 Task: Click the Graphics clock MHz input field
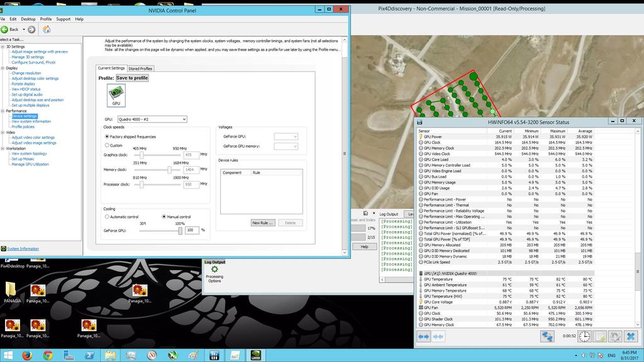[191, 155]
